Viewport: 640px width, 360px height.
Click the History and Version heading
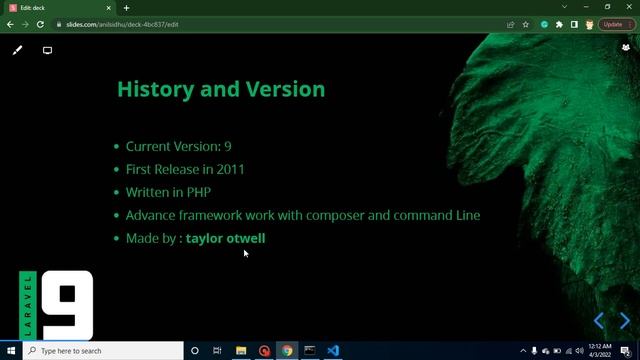pyautogui.click(x=221, y=89)
